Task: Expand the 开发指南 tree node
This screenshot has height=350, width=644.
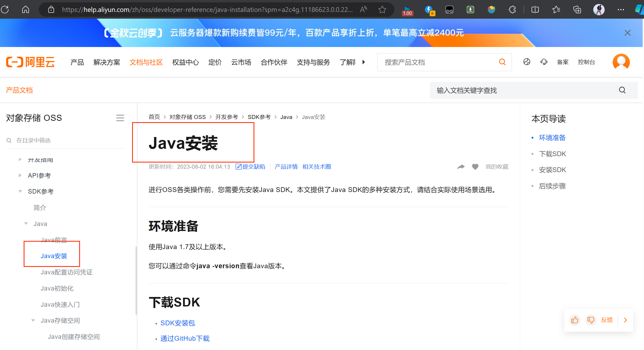Action: point(20,160)
